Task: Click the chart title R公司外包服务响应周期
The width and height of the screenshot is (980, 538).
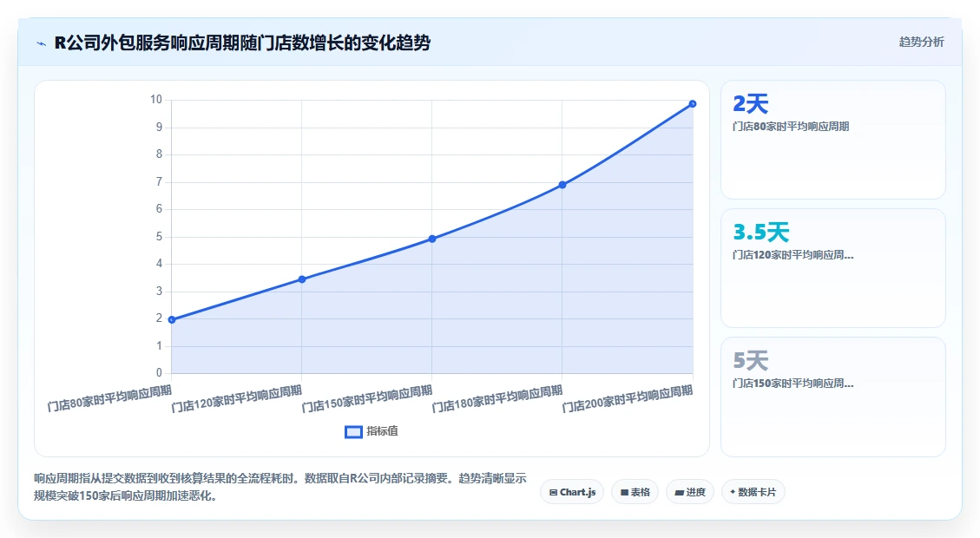Action: click(242, 43)
